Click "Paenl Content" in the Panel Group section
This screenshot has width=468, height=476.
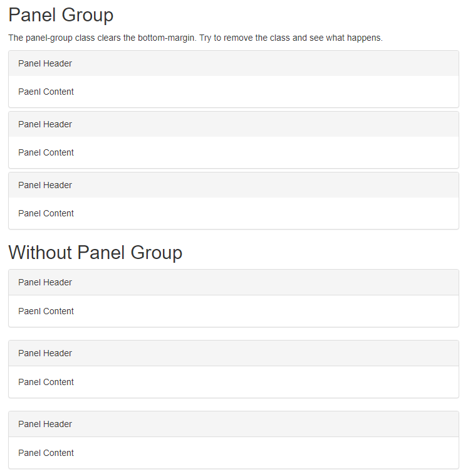pyautogui.click(x=46, y=92)
